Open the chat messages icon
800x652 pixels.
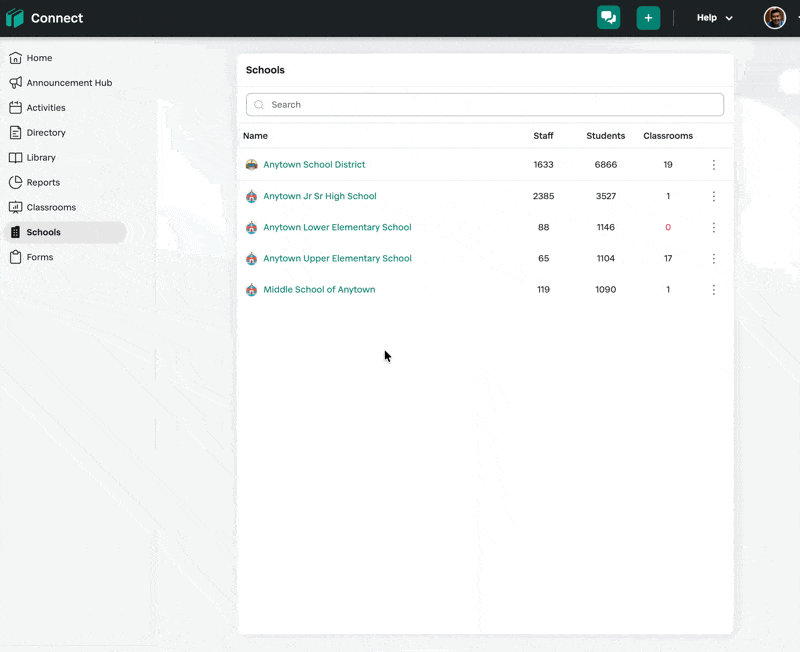[608, 18]
